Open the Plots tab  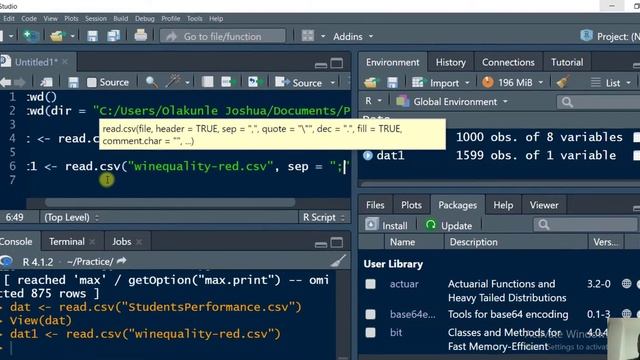[411, 205]
